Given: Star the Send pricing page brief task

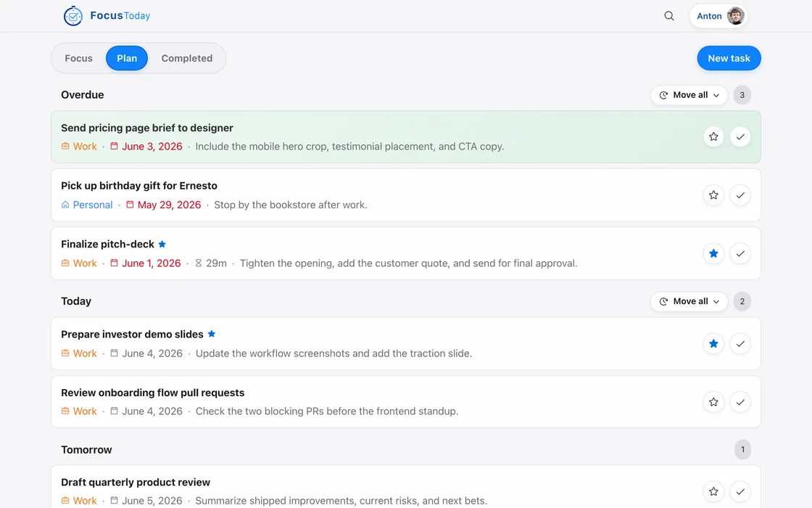Looking at the screenshot, I should (x=713, y=137).
